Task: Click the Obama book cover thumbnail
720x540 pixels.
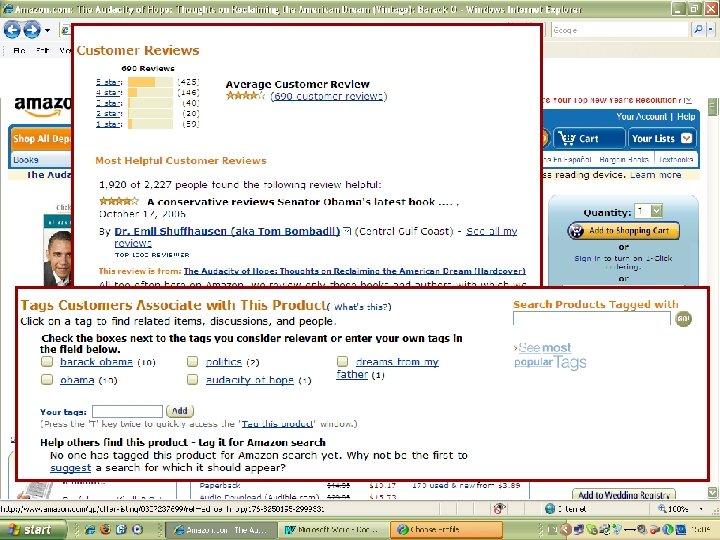Action: click(x=58, y=251)
